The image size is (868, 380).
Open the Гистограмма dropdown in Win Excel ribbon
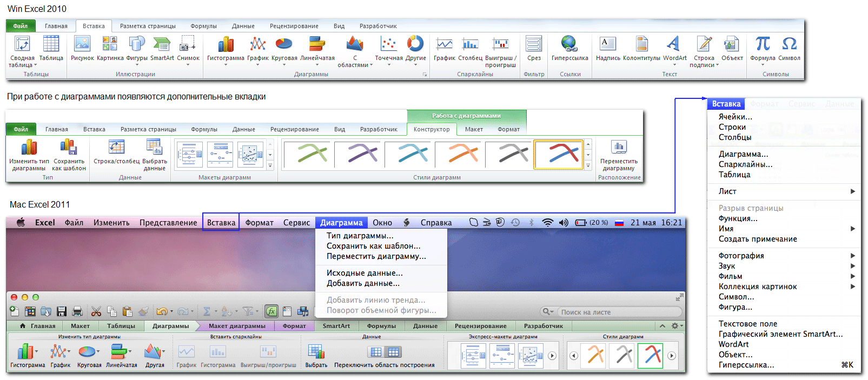coord(226,65)
